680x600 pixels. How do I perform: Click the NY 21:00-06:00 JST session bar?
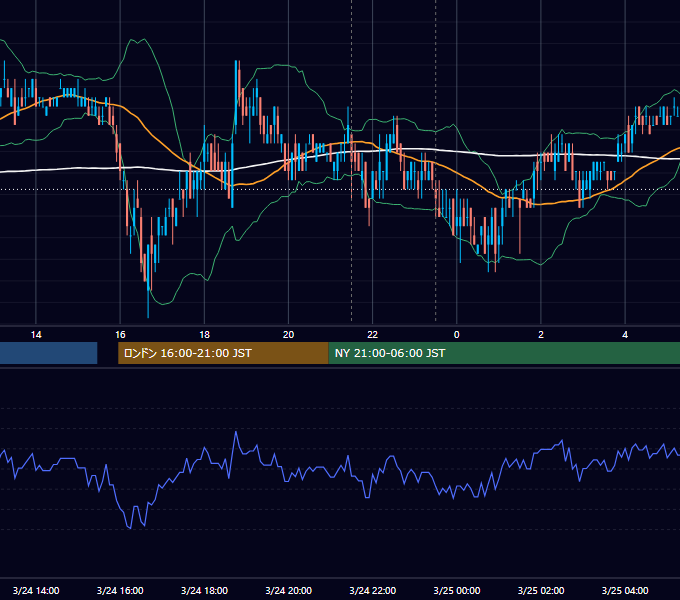tap(504, 353)
